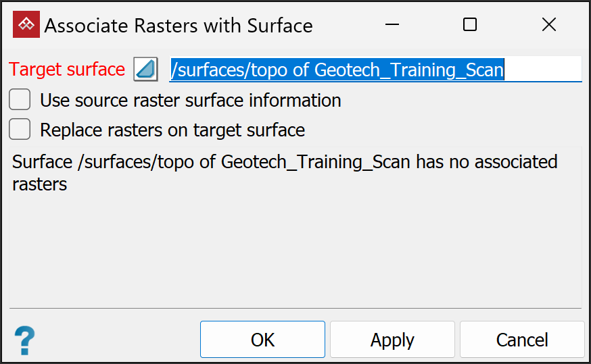Enable Use source raster surface information checkbox
The height and width of the screenshot is (364, 591).
(20, 101)
